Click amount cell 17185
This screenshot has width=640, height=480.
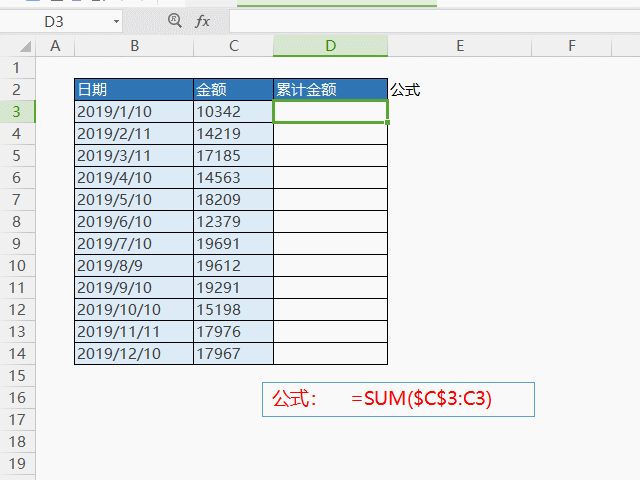pyautogui.click(x=233, y=156)
